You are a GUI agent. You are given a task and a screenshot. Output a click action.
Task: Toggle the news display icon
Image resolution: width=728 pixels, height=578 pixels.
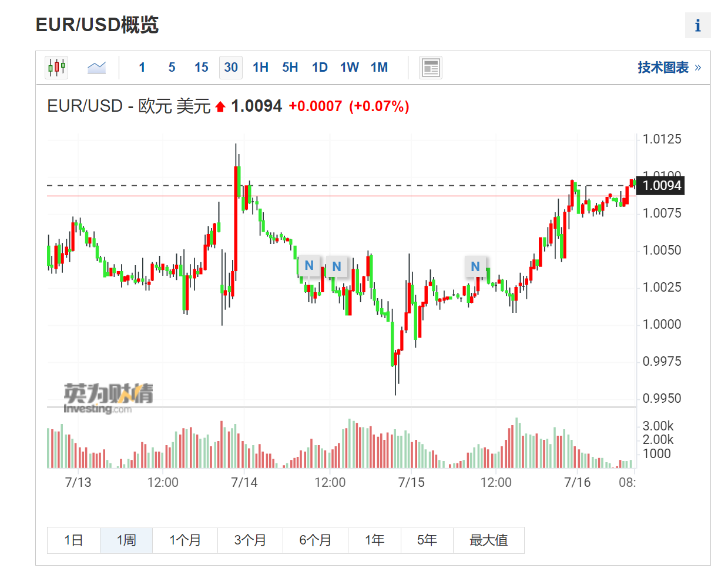(431, 68)
